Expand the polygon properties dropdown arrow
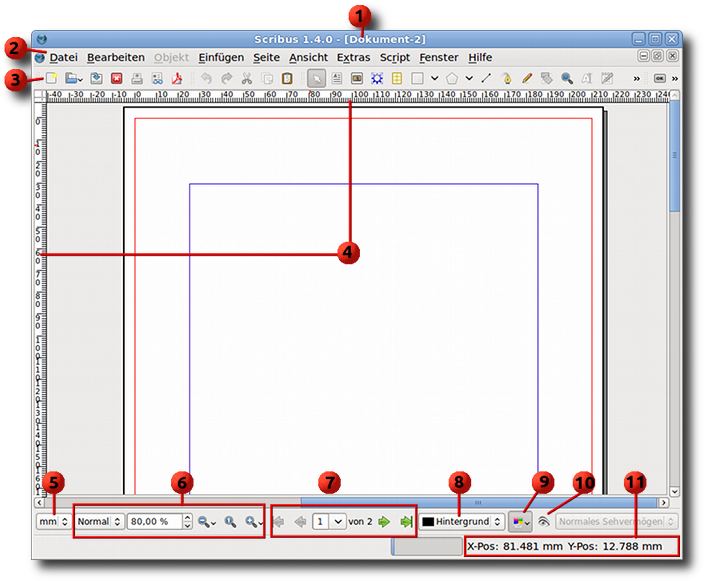This screenshot has width=704, height=581. click(x=469, y=79)
